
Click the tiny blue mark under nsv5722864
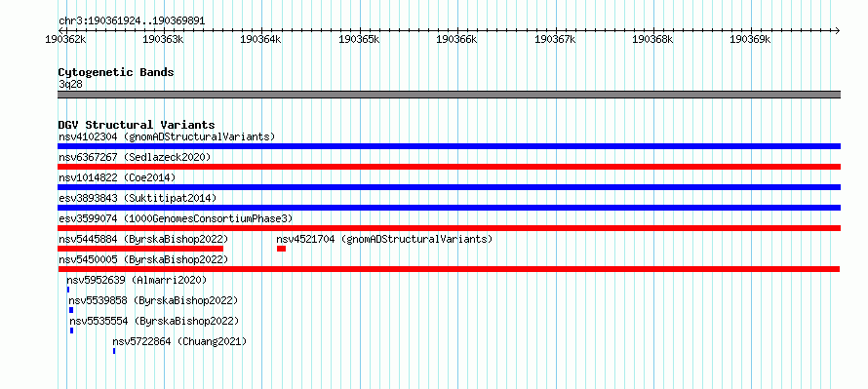coord(114,351)
